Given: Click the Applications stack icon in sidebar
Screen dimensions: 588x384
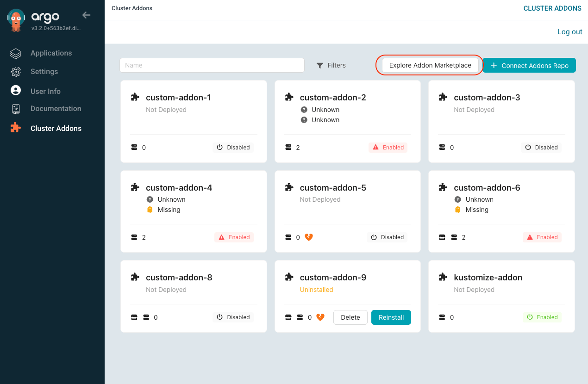Looking at the screenshot, I should click(x=15, y=53).
